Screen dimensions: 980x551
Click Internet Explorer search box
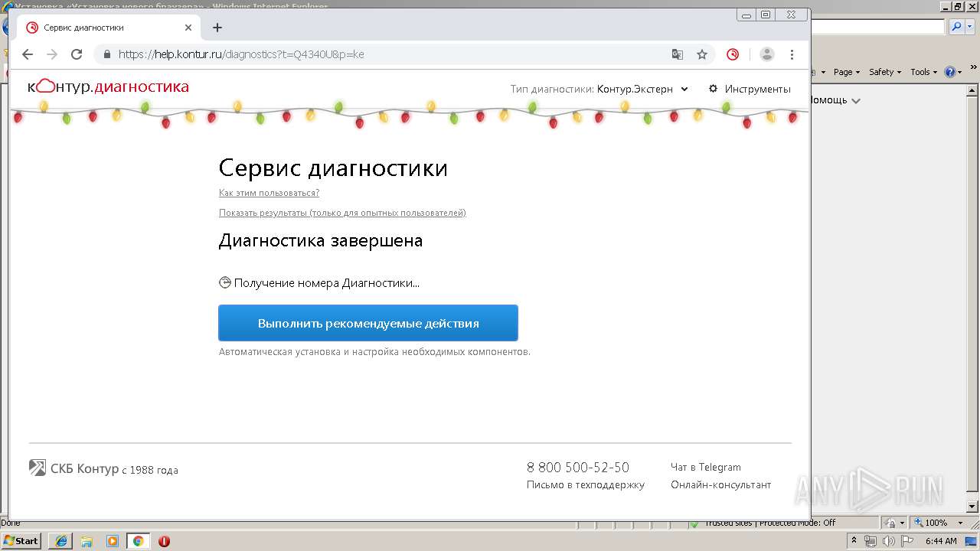point(878,27)
